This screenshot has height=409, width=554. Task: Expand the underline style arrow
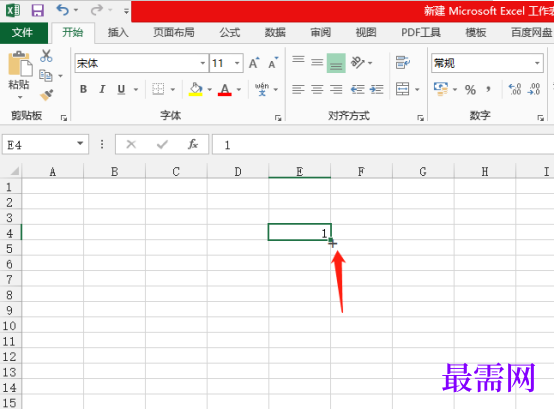pos(136,90)
